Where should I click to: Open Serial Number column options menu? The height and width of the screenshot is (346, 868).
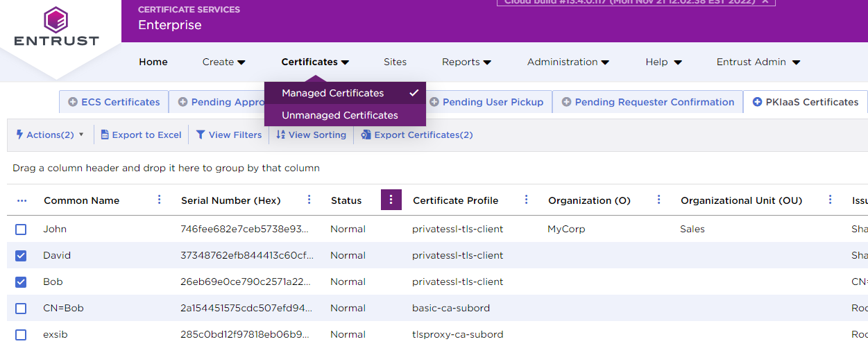(309, 200)
